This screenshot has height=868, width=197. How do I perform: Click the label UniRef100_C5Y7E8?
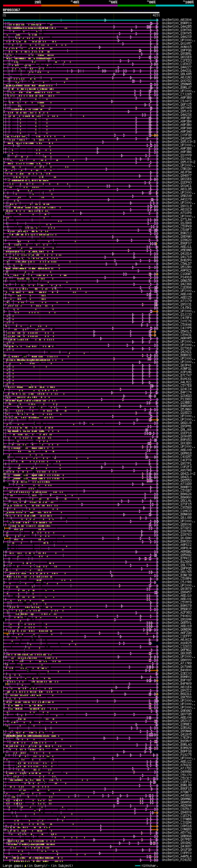point(176,386)
